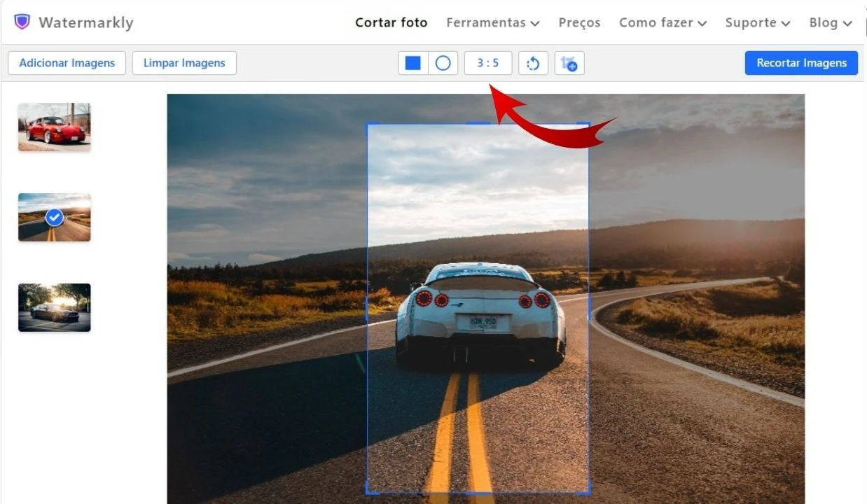Expand the Ferramentas dropdown menu
The width and height of the screenshot is (867, 504).
[x=492, y=22]
